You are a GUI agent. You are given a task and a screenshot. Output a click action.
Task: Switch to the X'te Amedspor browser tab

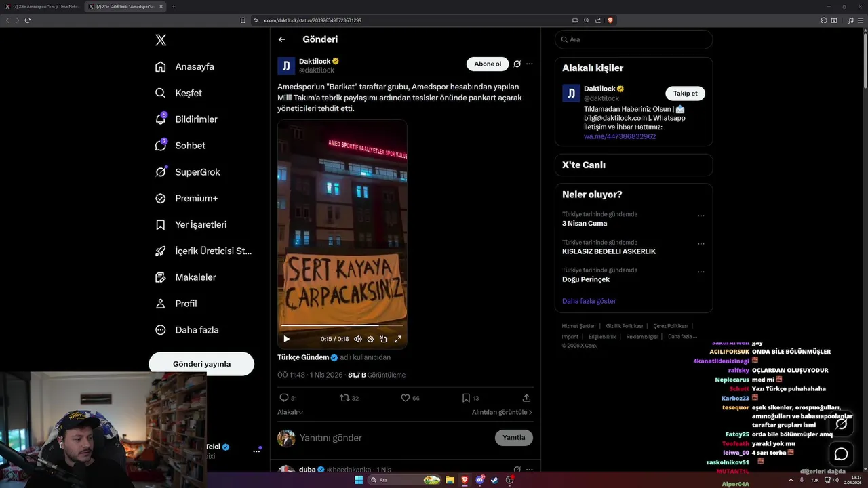point(43,7)
